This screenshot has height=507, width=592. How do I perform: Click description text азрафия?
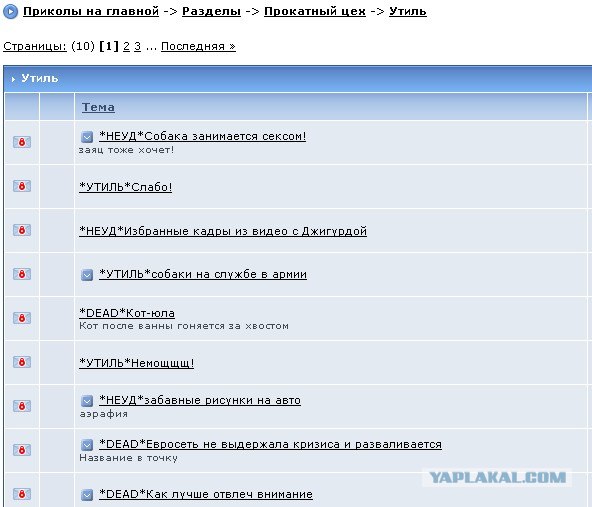(103, 414)
